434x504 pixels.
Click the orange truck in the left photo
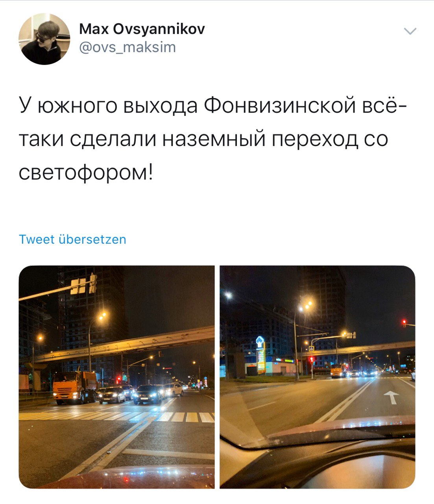tap(75, 387)
